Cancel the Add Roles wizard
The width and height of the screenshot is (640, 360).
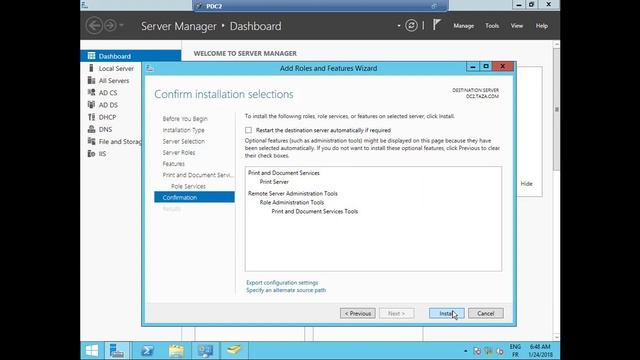pyautogui.click(x=486, y=313)
